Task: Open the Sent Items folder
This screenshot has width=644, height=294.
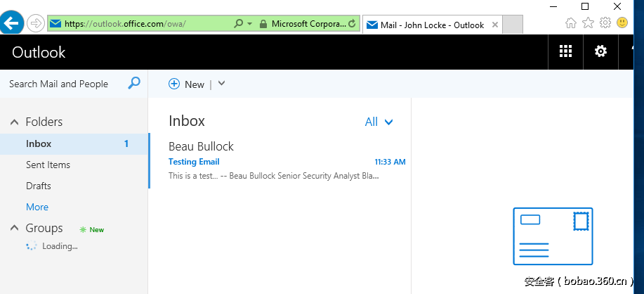Action: point(48,165)
